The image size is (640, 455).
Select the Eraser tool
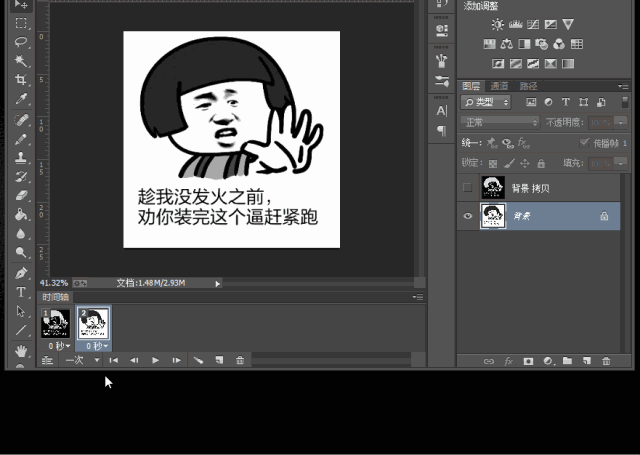click(21, 195)
